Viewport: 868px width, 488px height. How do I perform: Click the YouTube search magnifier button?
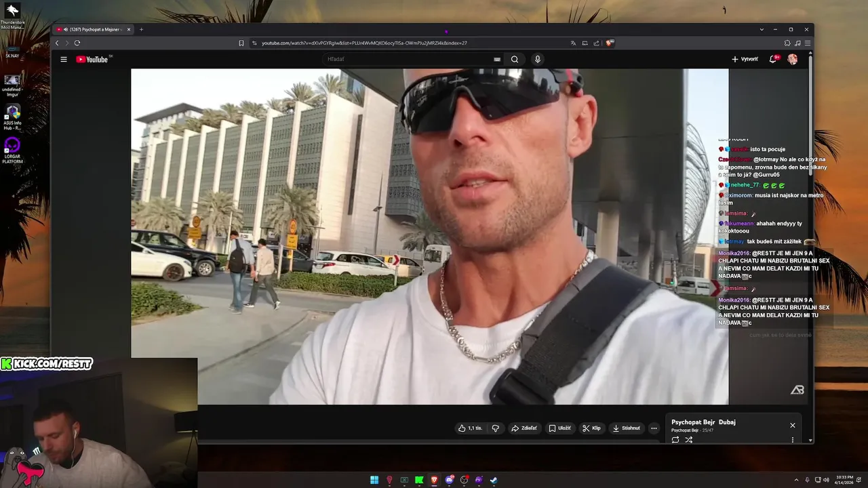(515, 60)
